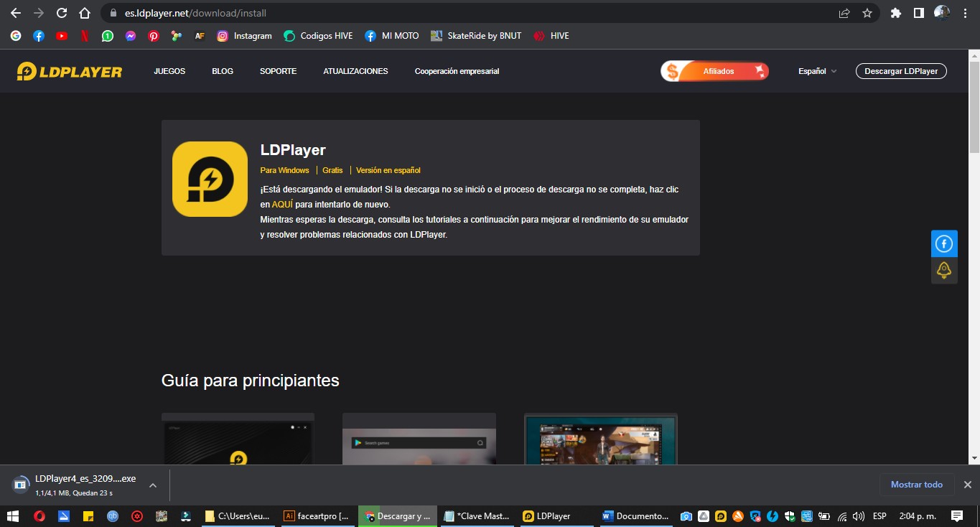Open the Messenger bookmark

click(x=131, y=35)
